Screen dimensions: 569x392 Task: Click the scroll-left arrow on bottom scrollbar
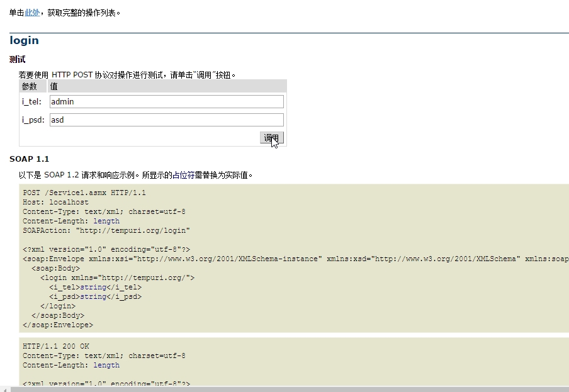pos(4,389)
